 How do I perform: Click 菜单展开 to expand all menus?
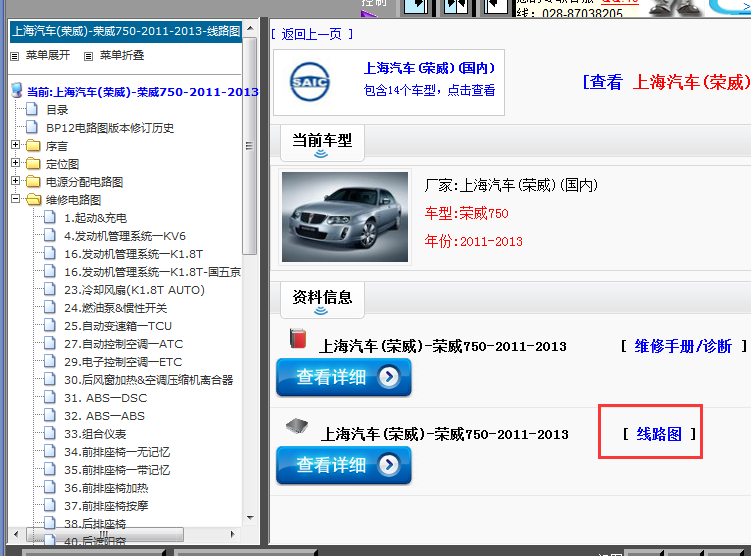click(47, 55)
